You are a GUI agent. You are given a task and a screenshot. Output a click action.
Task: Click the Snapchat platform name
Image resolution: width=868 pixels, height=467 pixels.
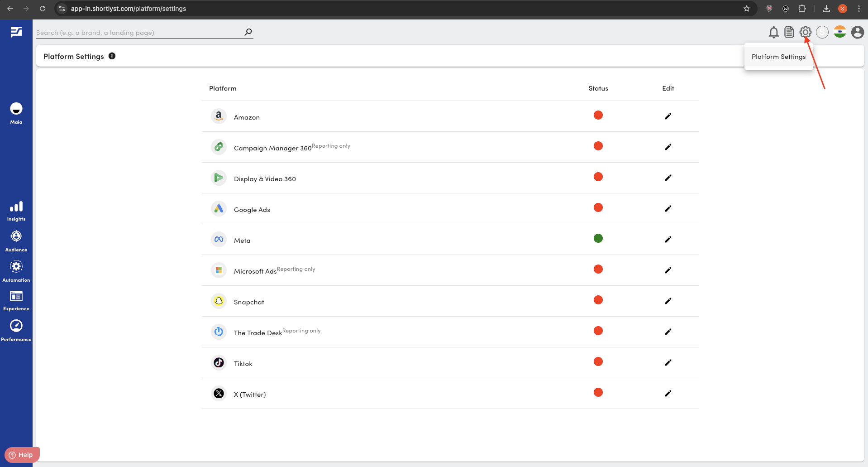(249, 302)
